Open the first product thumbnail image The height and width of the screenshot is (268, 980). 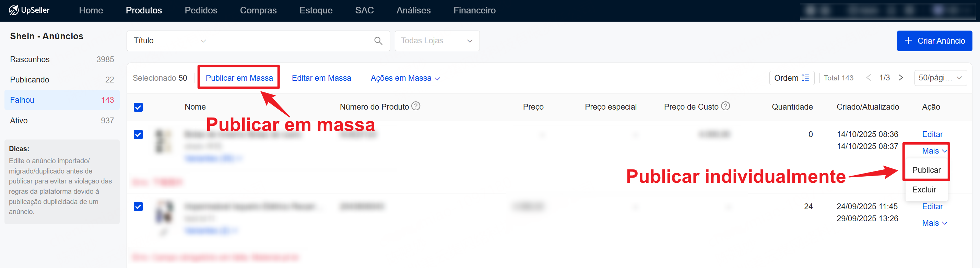[164, 142]
